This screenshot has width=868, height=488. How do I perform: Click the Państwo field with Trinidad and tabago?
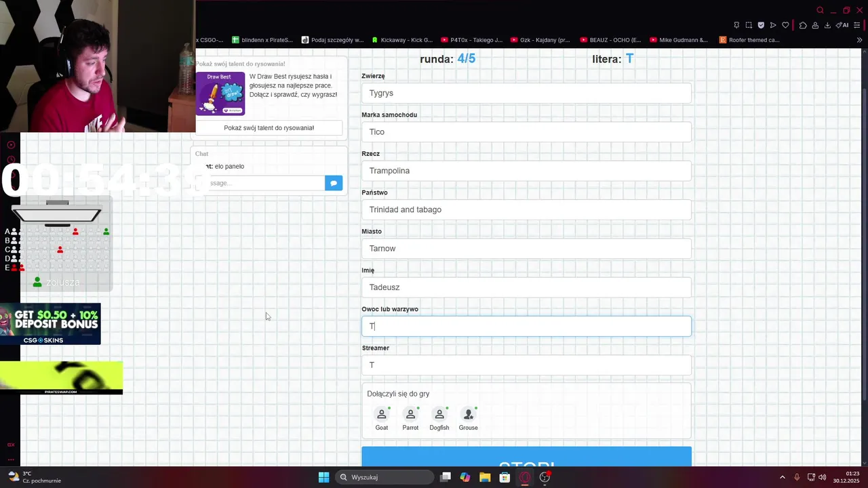(526, 209)
